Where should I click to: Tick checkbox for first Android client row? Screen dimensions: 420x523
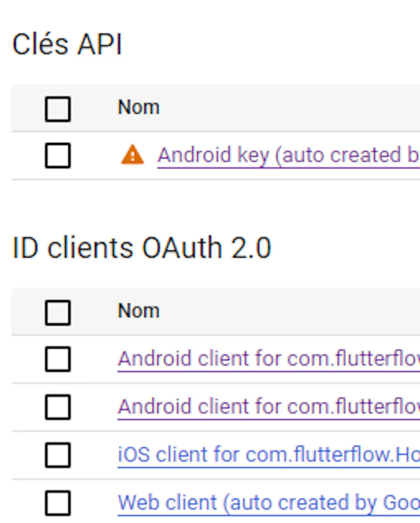pos(58,359)
